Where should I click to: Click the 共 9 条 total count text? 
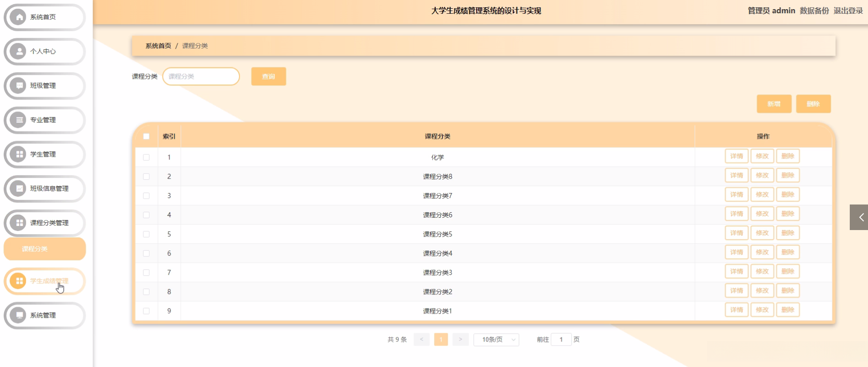tap(397, 340)
